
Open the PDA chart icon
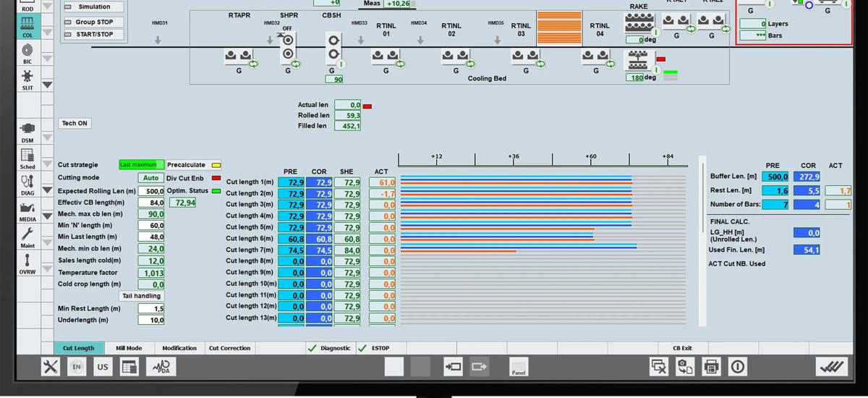[x=160, y=367]
